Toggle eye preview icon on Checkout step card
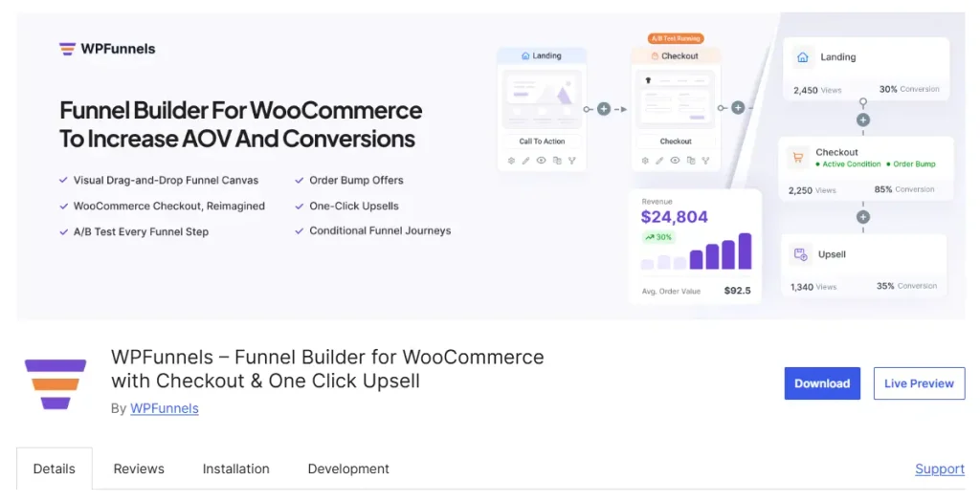The image size is (980, 502). 675,161
